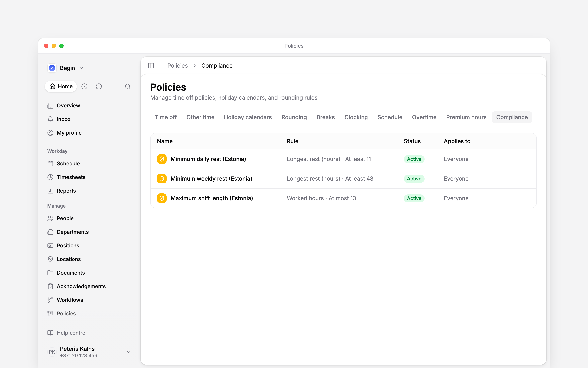
Task: Click the Departments building icon
Action: coord(50,232)
